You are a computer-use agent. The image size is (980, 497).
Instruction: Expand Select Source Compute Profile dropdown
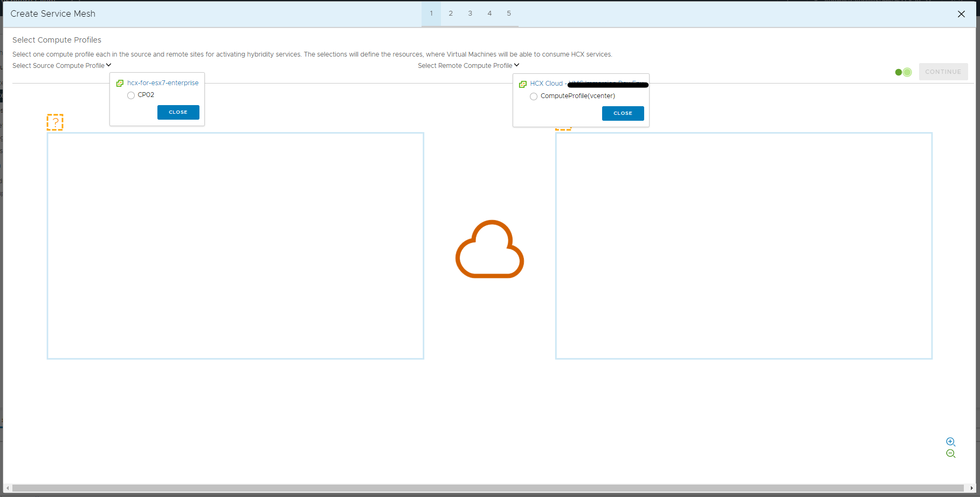pos(62,66)
